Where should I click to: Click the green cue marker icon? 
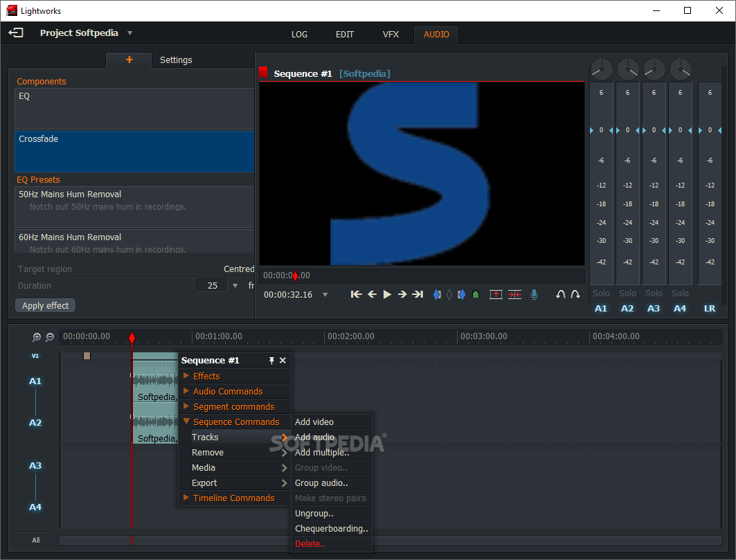[x=476, y=294]
